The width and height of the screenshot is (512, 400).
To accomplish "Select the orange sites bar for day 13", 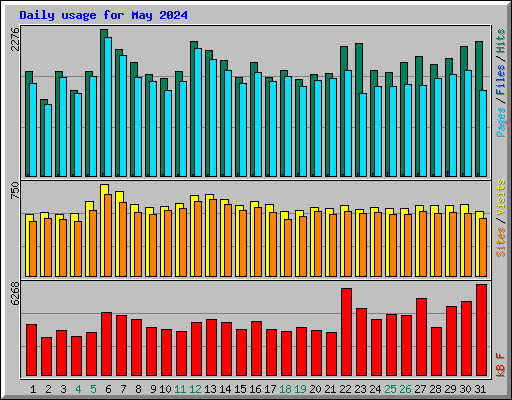I will click(x=213, y=238).
